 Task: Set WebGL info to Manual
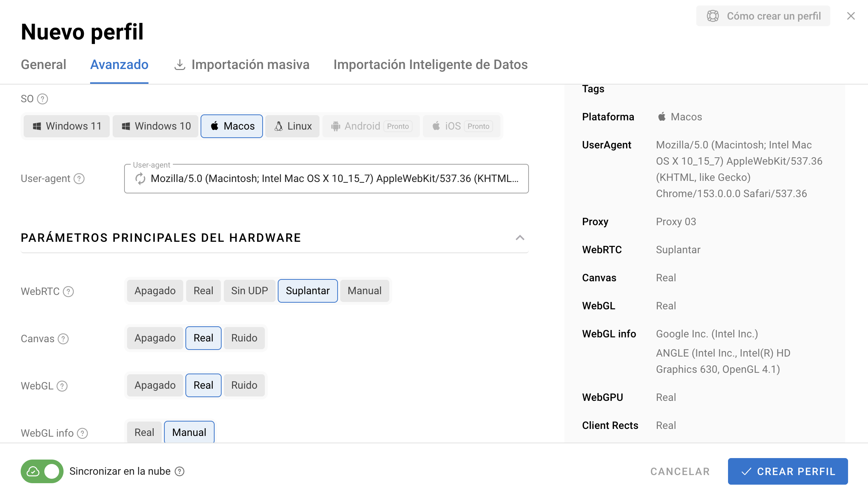point(189,432)
